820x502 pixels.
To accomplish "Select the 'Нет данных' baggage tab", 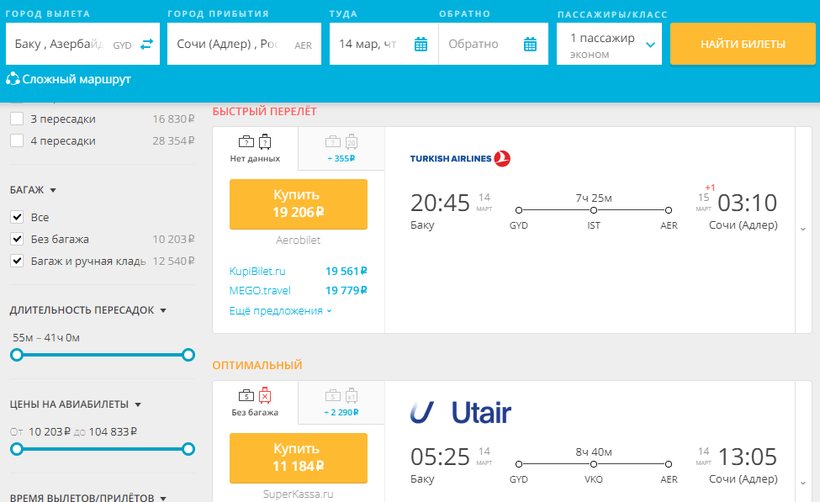I will click(x=255, y=149).
